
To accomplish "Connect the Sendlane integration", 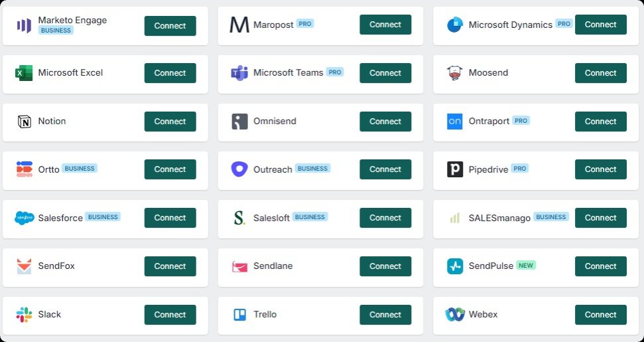I will 385,266.
